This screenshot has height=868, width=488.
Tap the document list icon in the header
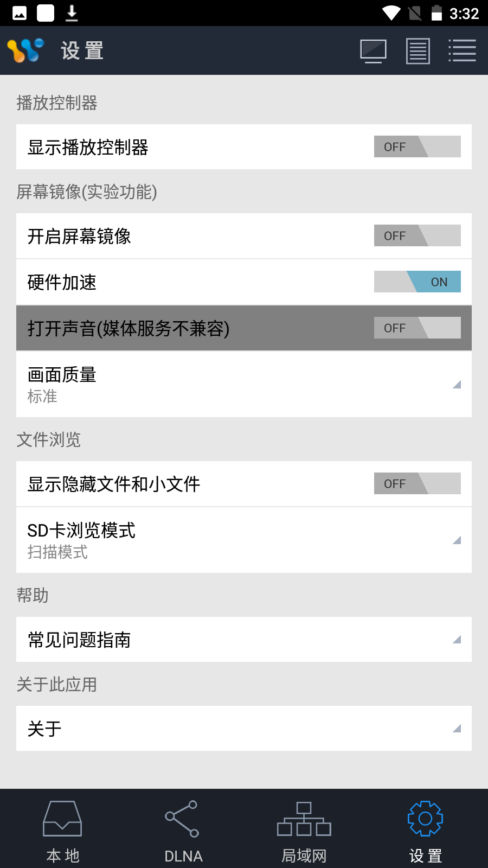(x=418, y=51)
